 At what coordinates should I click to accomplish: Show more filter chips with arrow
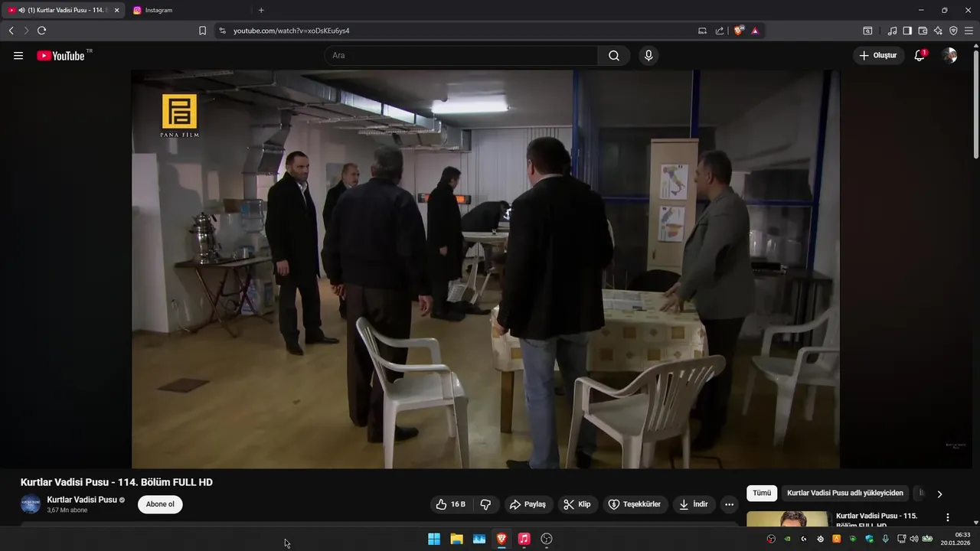click(939, 494)
